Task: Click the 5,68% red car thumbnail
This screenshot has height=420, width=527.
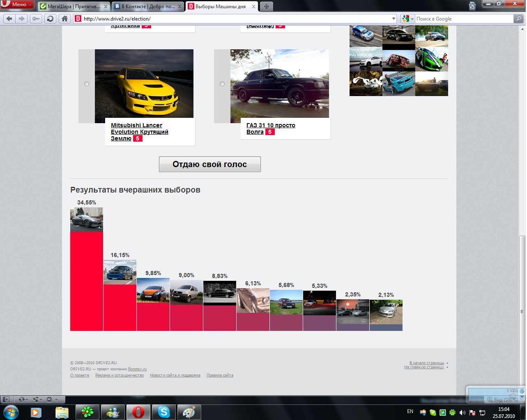Action: tap(286, 303)
